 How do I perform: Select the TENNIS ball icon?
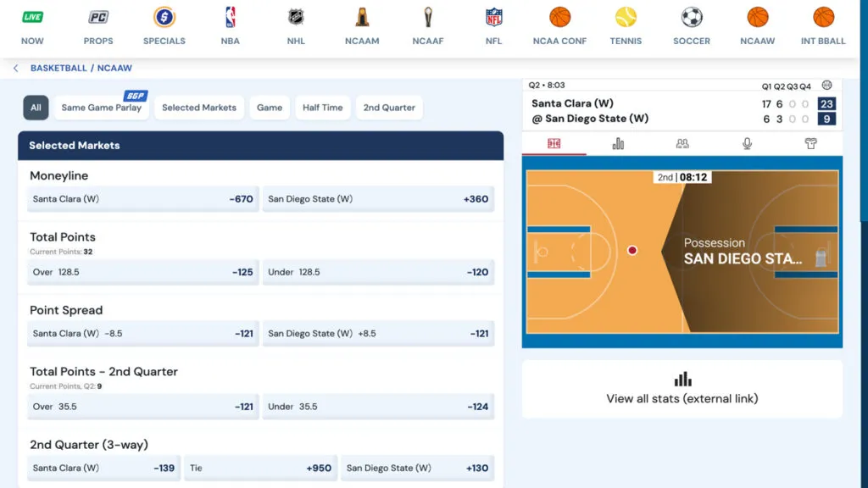click(x=626, y=18)
